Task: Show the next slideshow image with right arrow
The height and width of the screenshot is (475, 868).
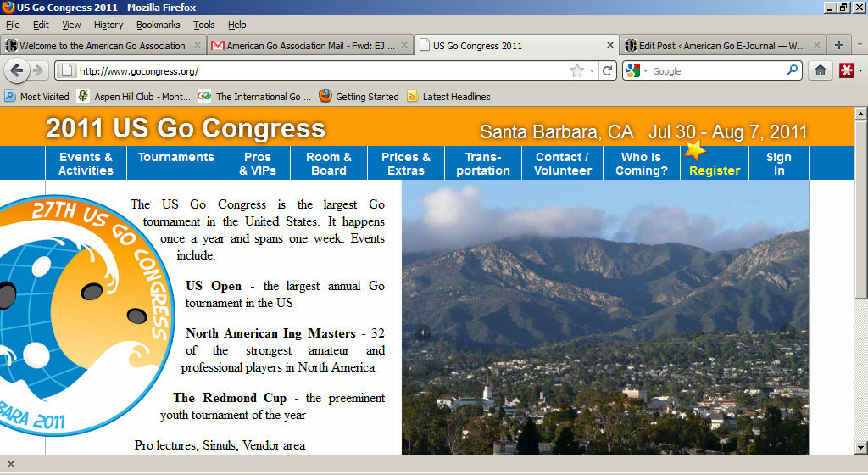Action: pos(787,332)
